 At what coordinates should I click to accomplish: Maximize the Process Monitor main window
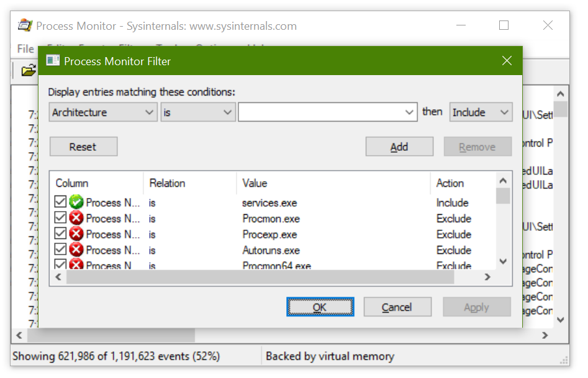504,25
